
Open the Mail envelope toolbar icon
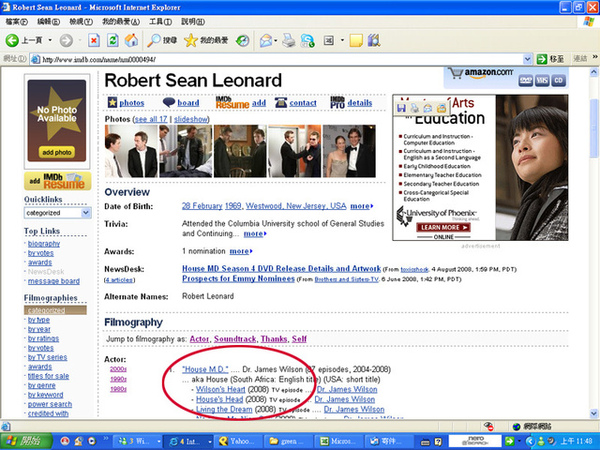tap(266, 40)
